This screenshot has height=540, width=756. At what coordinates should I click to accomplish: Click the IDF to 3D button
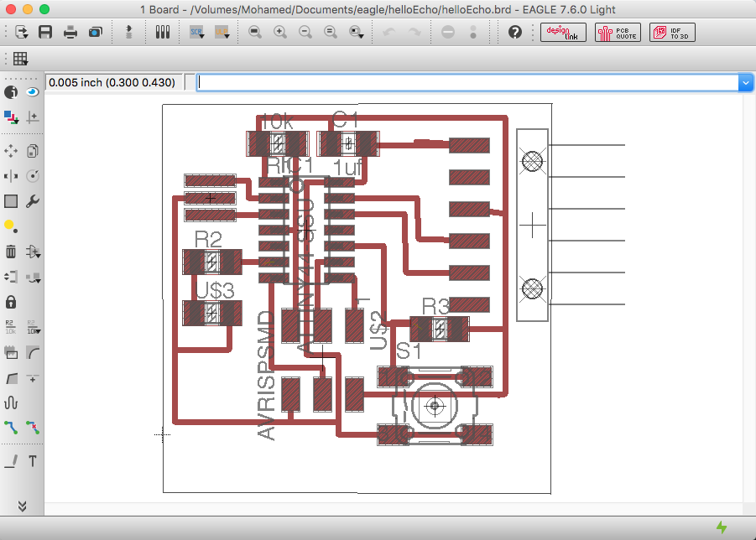click(x=672, y=32)
